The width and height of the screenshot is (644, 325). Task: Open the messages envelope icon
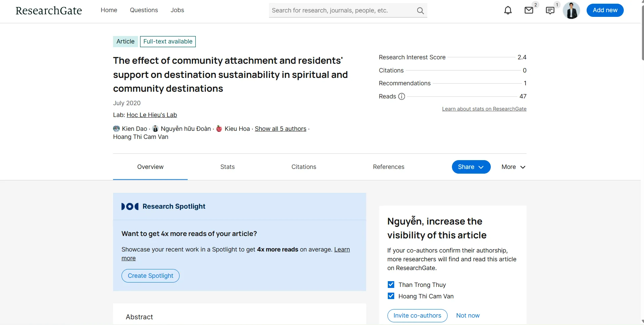point(529,10)
